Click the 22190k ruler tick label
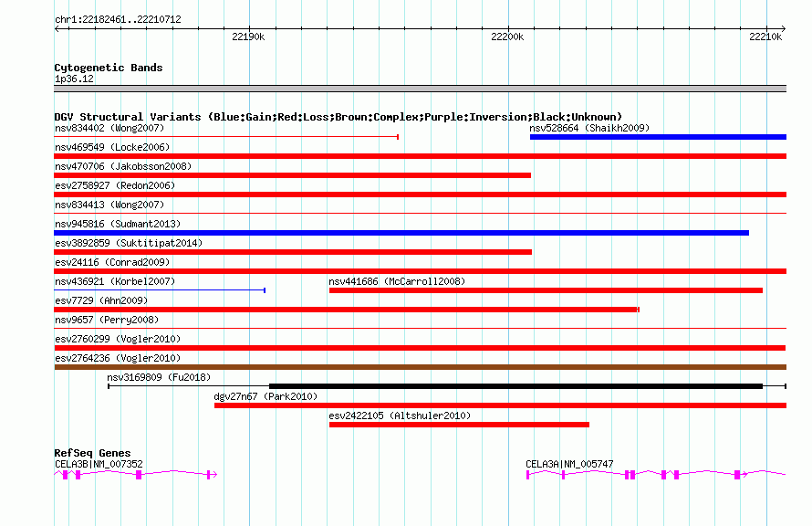The width and height of the screenshot is (812, 526). pyautogui.click(x=248, y=37)
